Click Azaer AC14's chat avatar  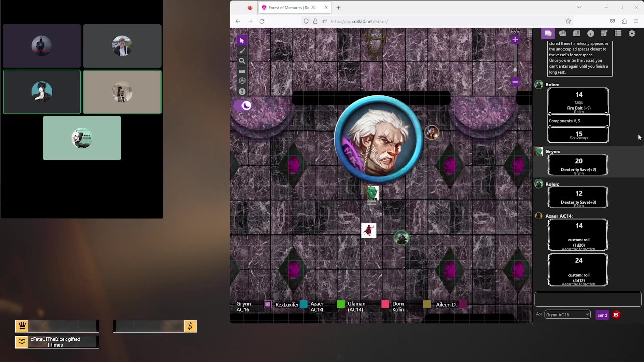pyautogui.click(x=539, y=216)
